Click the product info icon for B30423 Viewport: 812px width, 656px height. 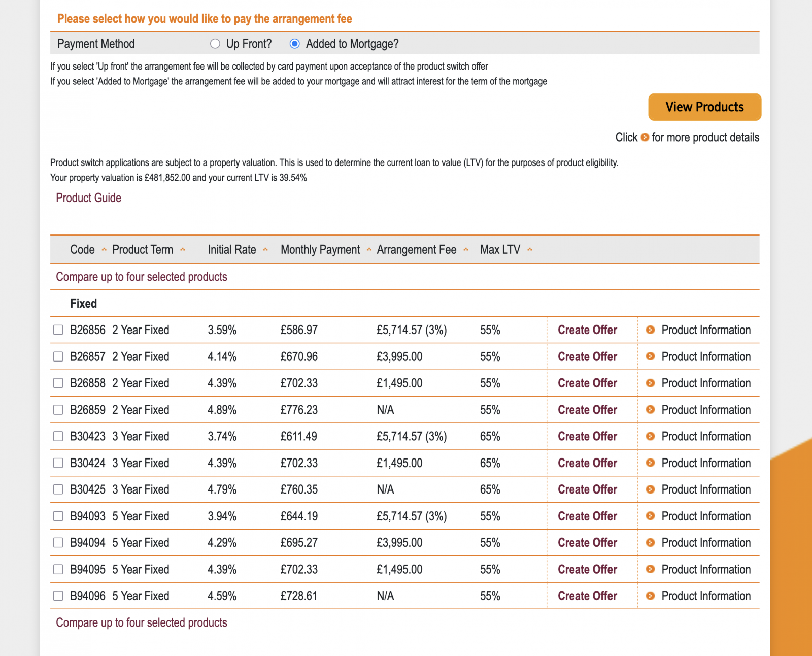pos(650,436)
